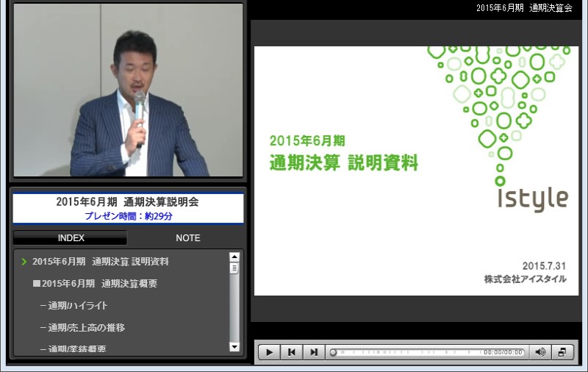Click the index list scrollbar thumb
Viewport: 588px width, 372px height.
(234, 268)
